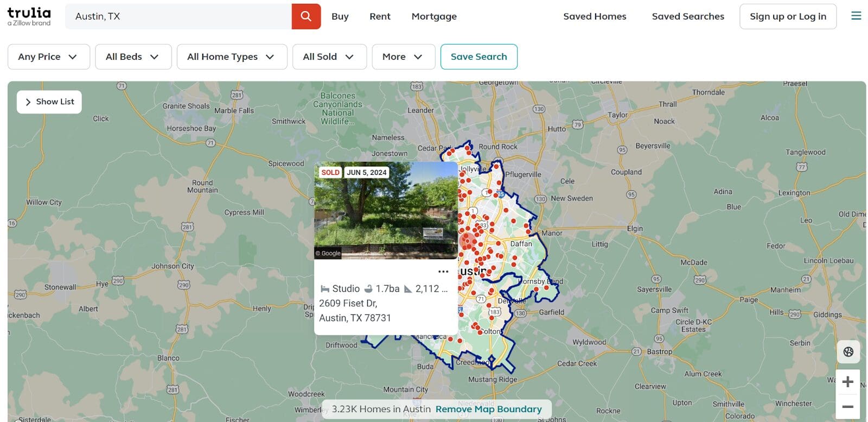Switch map layer with globe icon

(848, 352)
